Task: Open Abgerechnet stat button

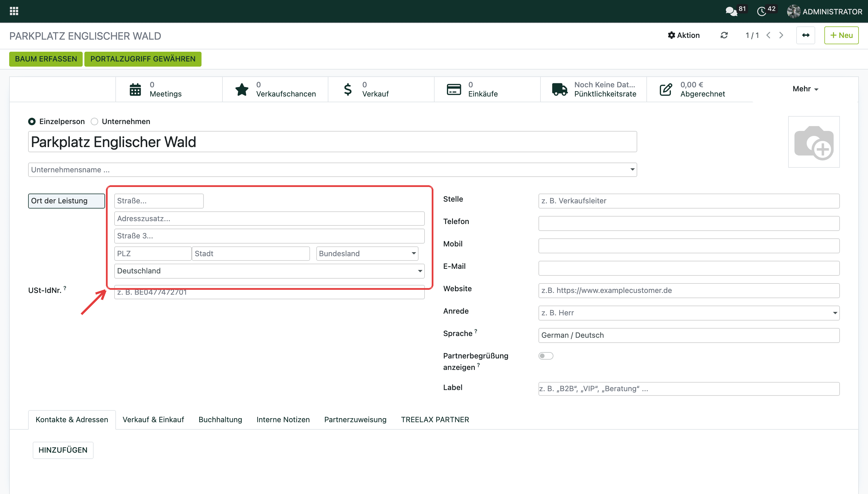Action: point(700,89)
